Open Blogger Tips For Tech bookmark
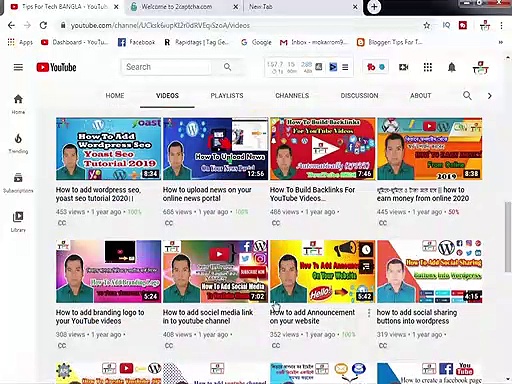The width and height of the screenshot is (512, 384). coord(389,42)
